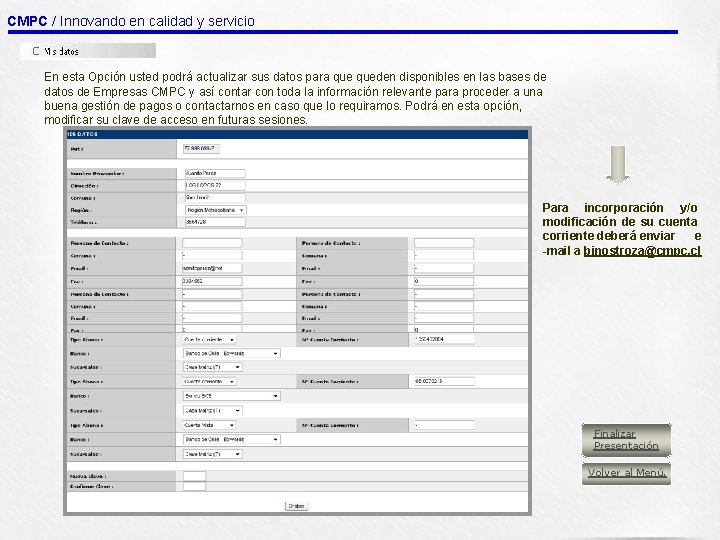Click the Volver al Menú button
Image resolution: width=720 pixels, height=540 pixels.
coord(626,473)
